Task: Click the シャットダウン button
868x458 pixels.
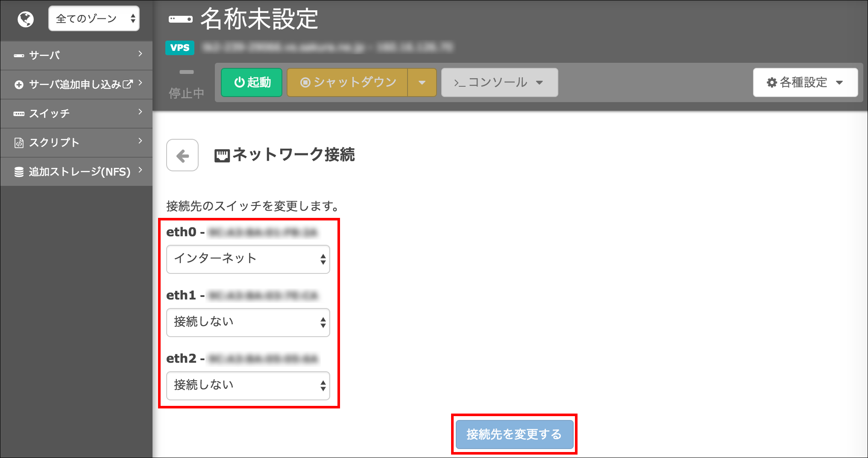Action: pos(348,82)
